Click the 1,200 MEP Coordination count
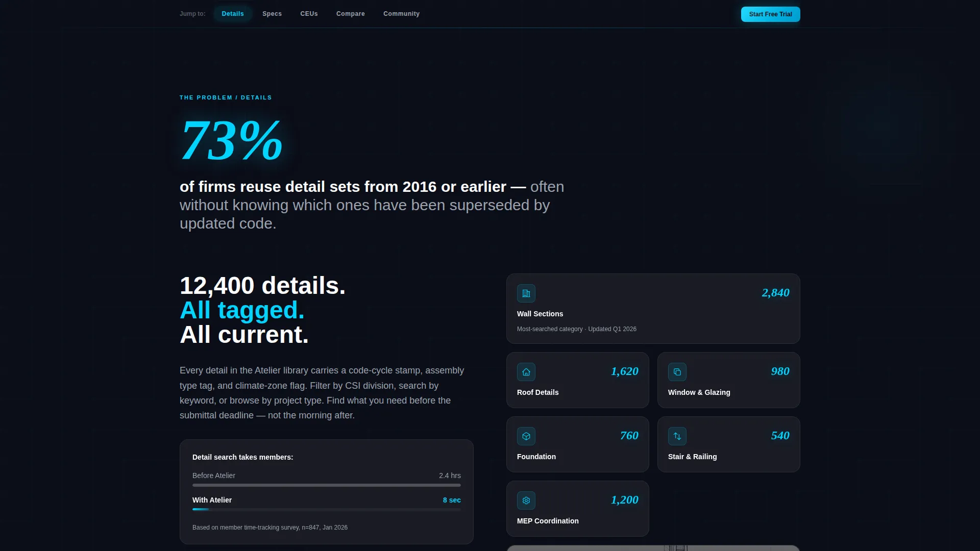The image size is (980, 551). click(625, 500)
